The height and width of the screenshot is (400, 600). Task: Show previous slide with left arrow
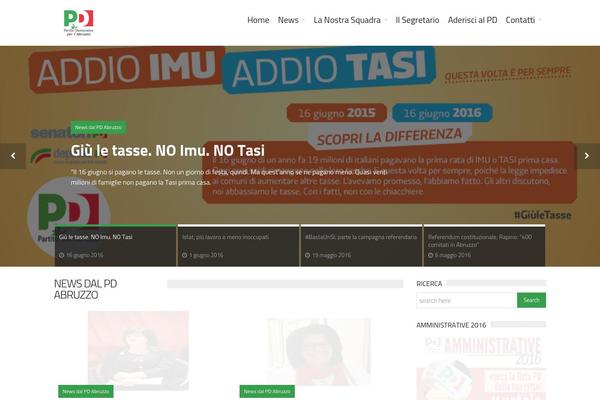[13, 156]
